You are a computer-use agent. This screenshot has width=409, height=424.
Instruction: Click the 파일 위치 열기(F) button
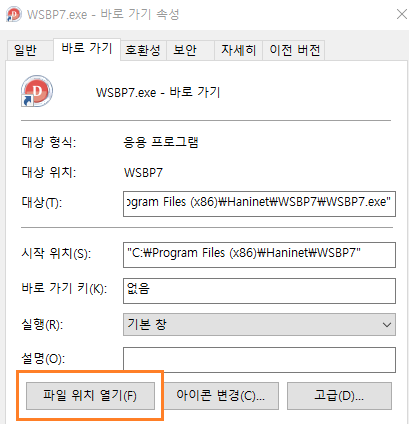point(90,396)
